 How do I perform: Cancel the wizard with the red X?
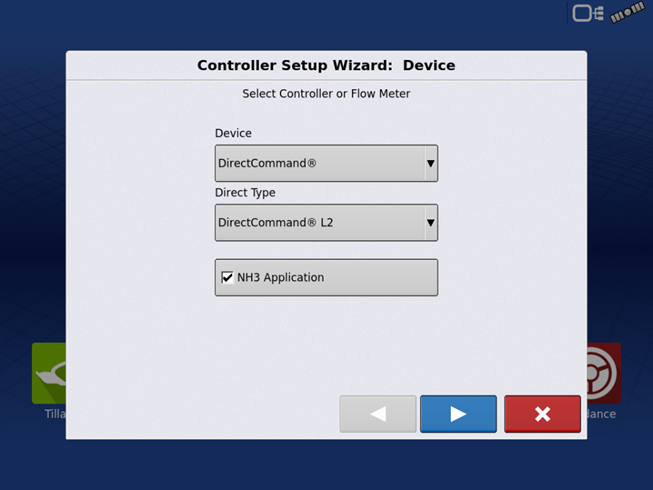point(542,414)
